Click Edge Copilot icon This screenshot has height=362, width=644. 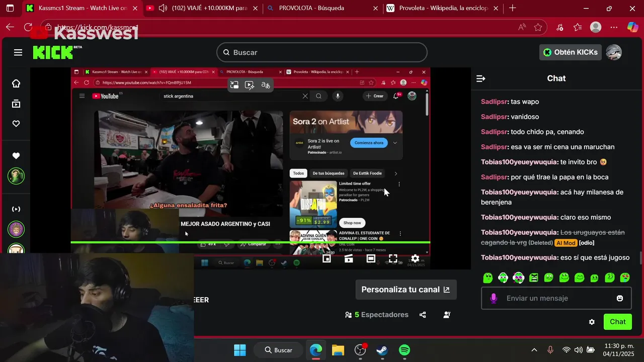[x=632, y=27]
